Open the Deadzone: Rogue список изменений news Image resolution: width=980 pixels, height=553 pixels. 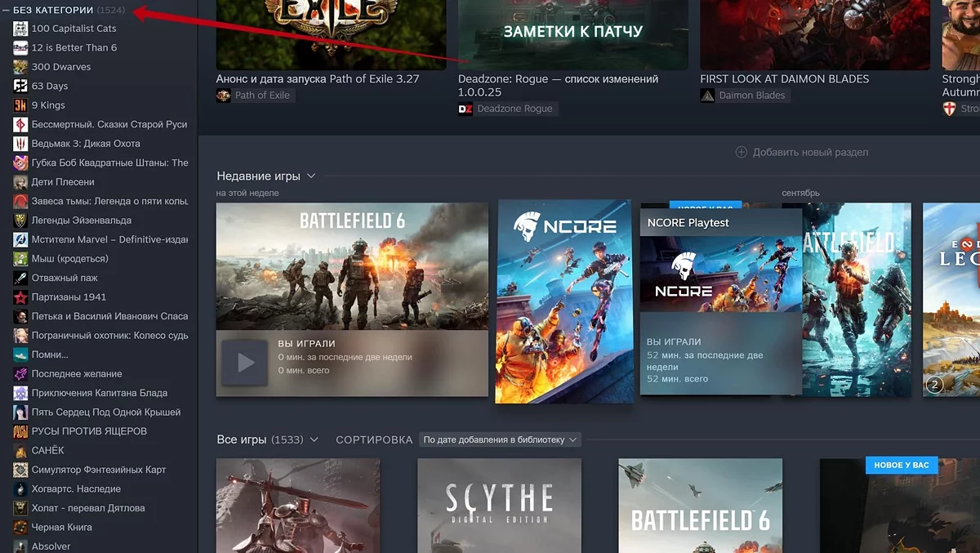(x=558, y=86)
